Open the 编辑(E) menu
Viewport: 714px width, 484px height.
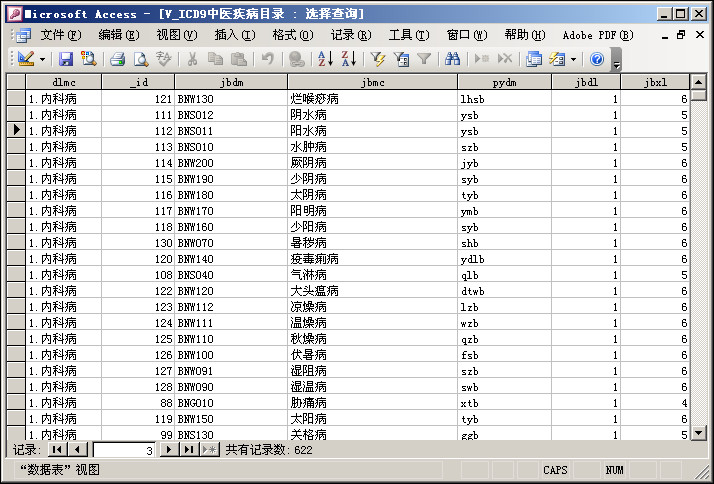click(119, 35)
